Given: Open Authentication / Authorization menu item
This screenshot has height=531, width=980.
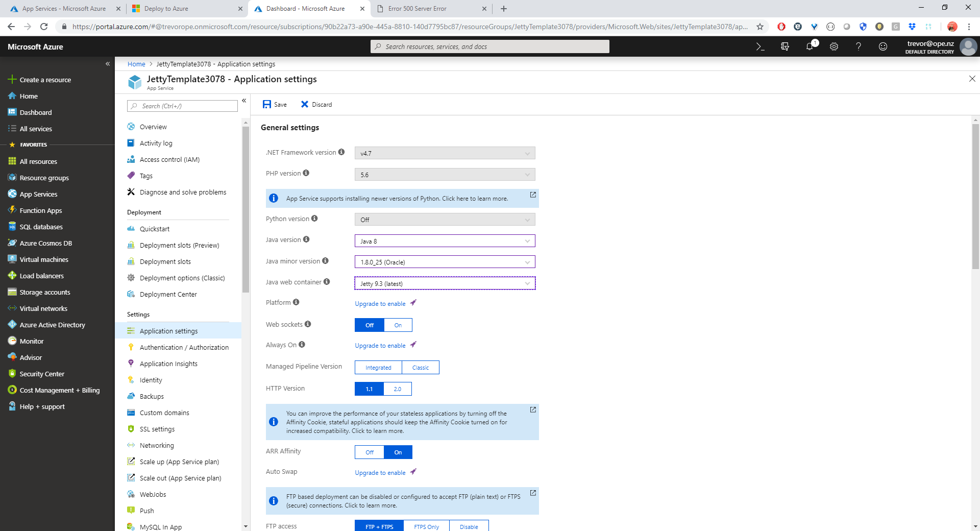Looking at the screenshot, I should [184, 347].
